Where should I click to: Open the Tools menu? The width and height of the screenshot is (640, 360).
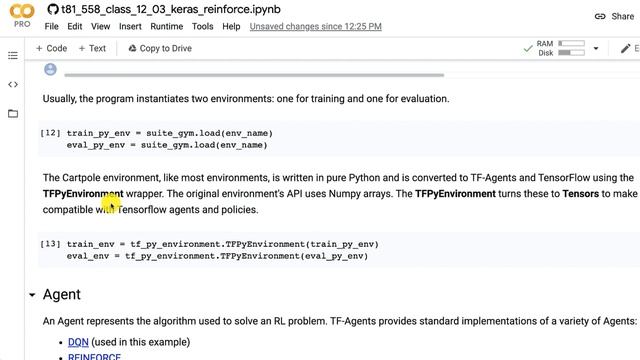(202, 27)
